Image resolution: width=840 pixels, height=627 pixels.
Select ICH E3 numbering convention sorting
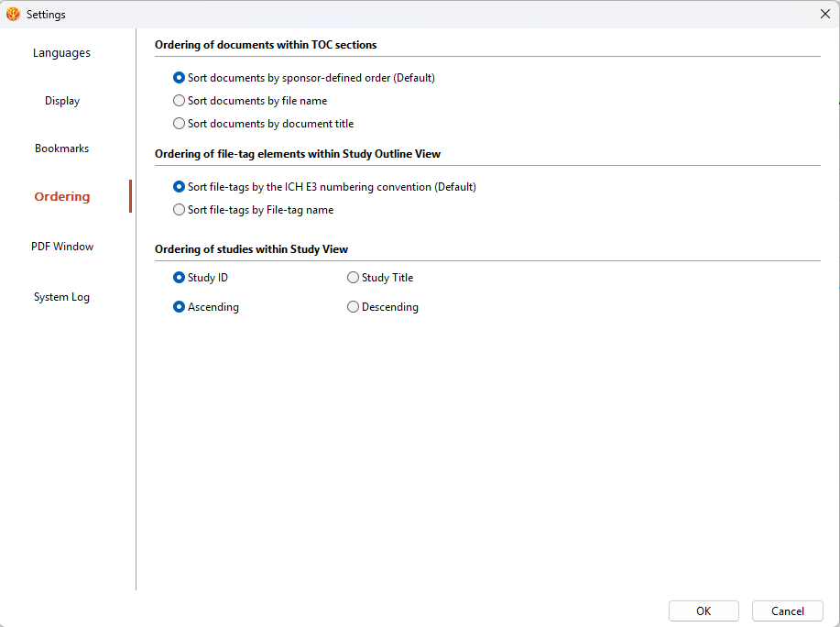(324, 187)
